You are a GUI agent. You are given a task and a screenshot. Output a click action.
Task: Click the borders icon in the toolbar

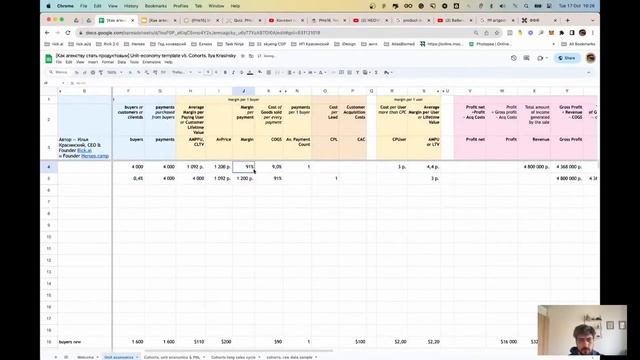269,72
